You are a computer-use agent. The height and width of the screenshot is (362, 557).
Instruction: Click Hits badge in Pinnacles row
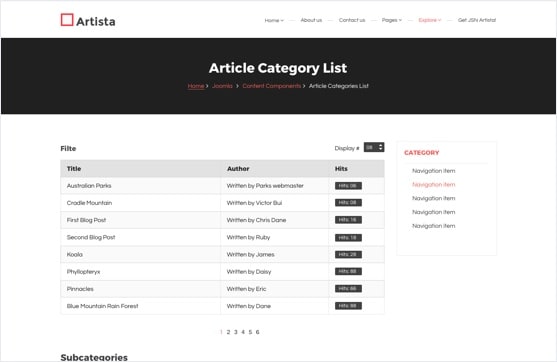click(348, 289)
